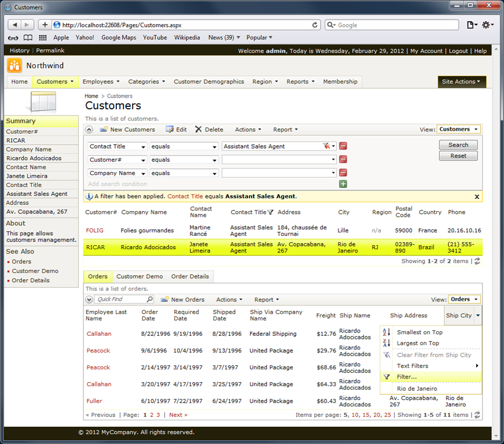The image size is (504, 444).
Task: Click the Edit pencil icon in Customers toolbar
Action: [170, 129]
